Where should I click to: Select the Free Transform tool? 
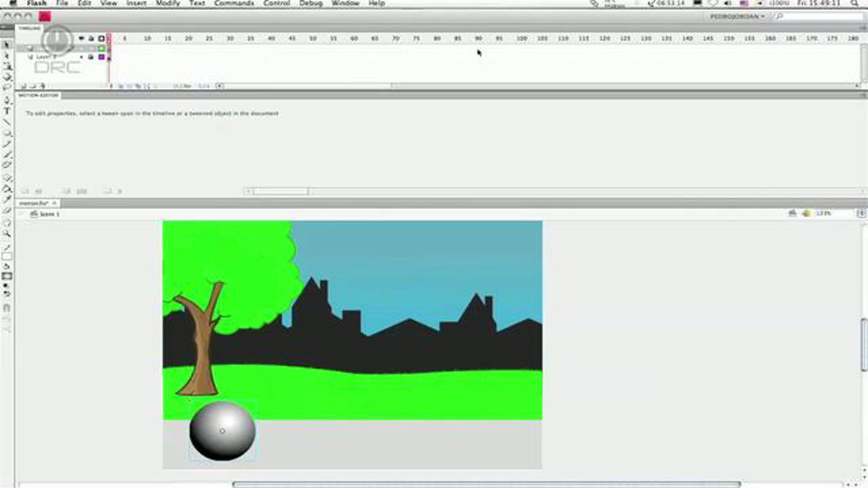[x=7, y=67]
